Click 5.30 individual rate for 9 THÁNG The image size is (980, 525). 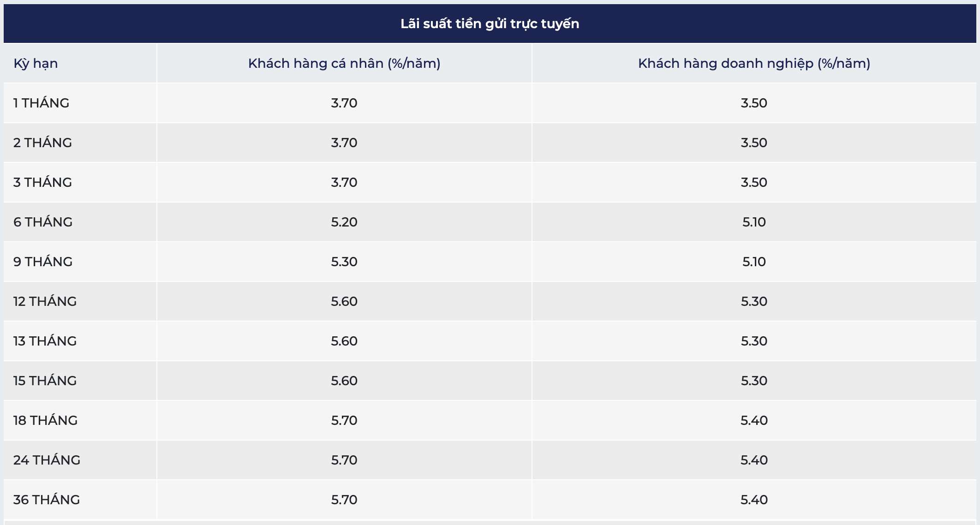click(x=344, y=262)
